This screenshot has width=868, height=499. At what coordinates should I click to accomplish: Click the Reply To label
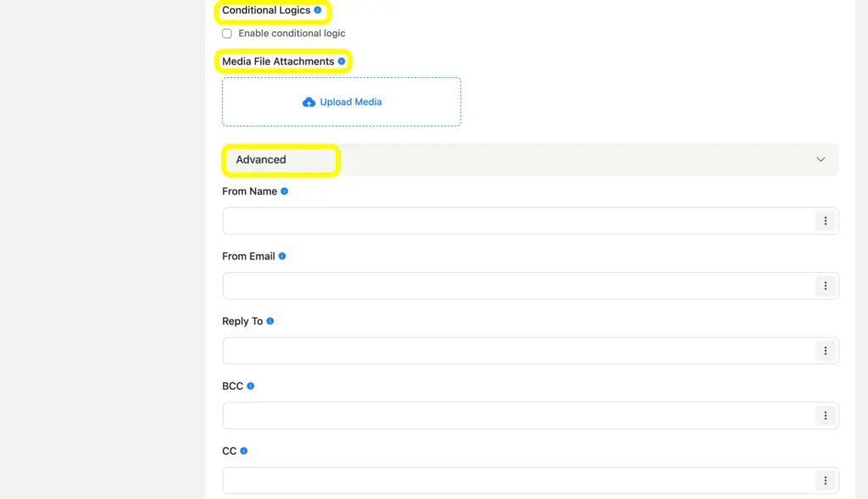coord(242,321)
